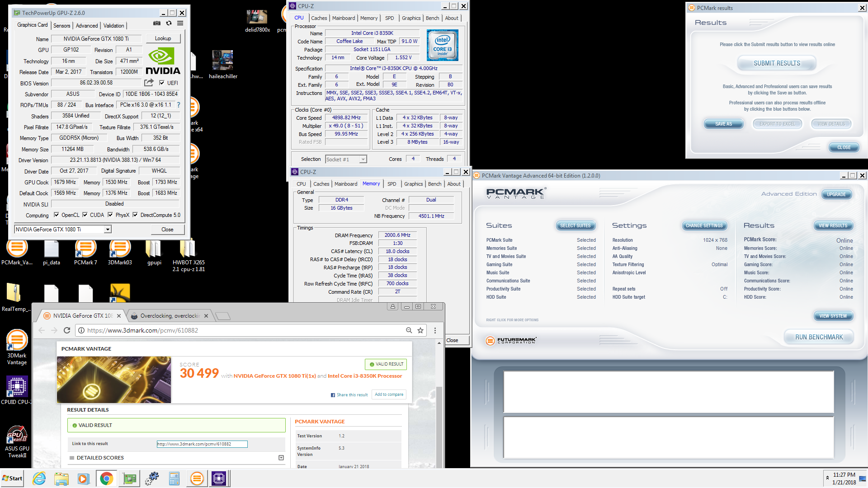Click the CPU-Z icon on the taskbar
Screen dimensions: 868x488
pyautogui.click(x=219, y=479)
